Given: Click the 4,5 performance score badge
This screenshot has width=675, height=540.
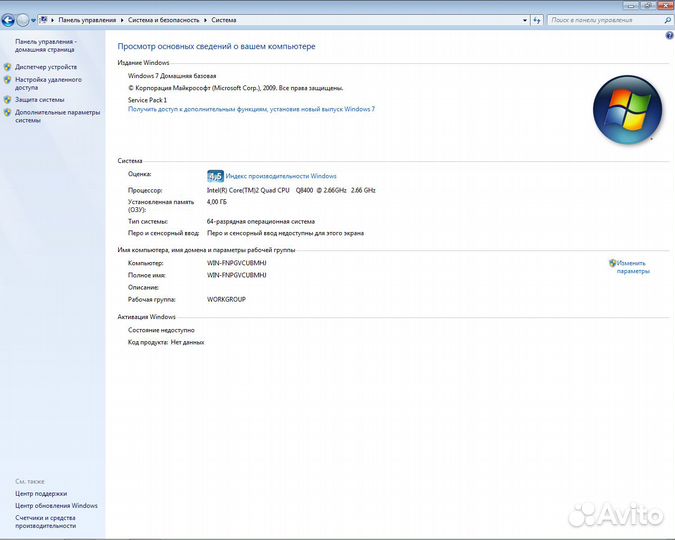Looking at the screenshot, I should (x=215, y=176).
